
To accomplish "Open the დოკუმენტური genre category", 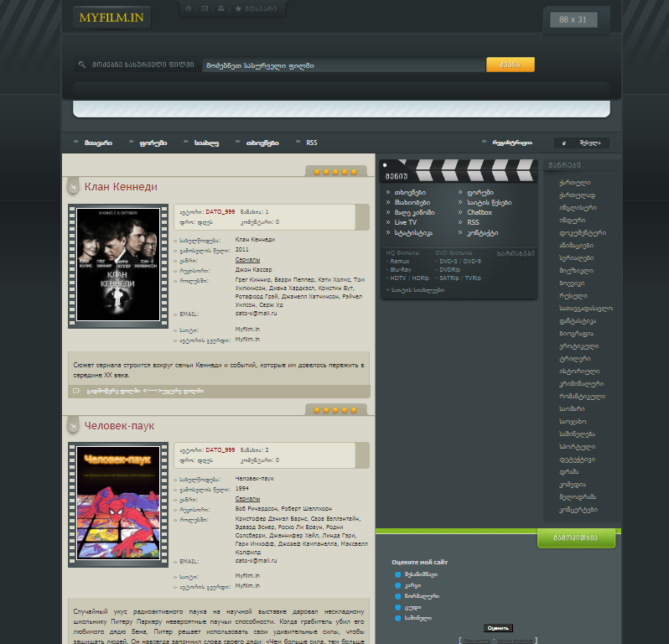I will [583, 233].
